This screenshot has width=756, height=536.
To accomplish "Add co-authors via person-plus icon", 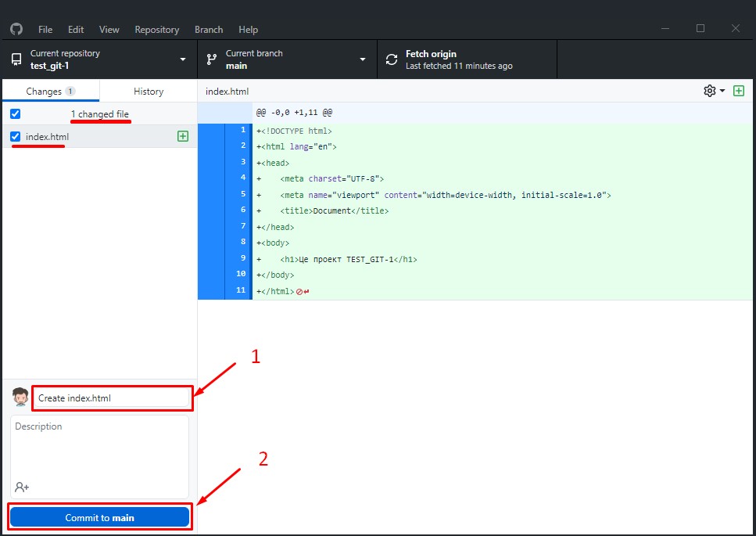I will 22,487.
